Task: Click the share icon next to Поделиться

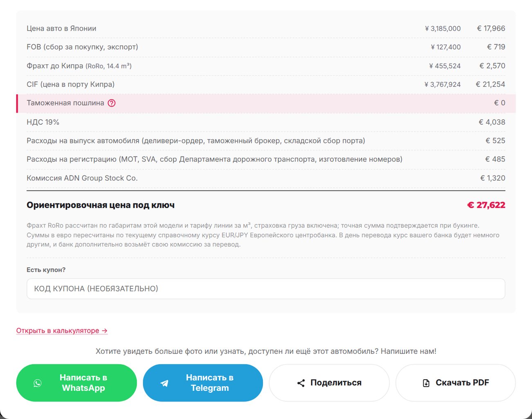Action: pyautogui.click(x=301, y=383)
